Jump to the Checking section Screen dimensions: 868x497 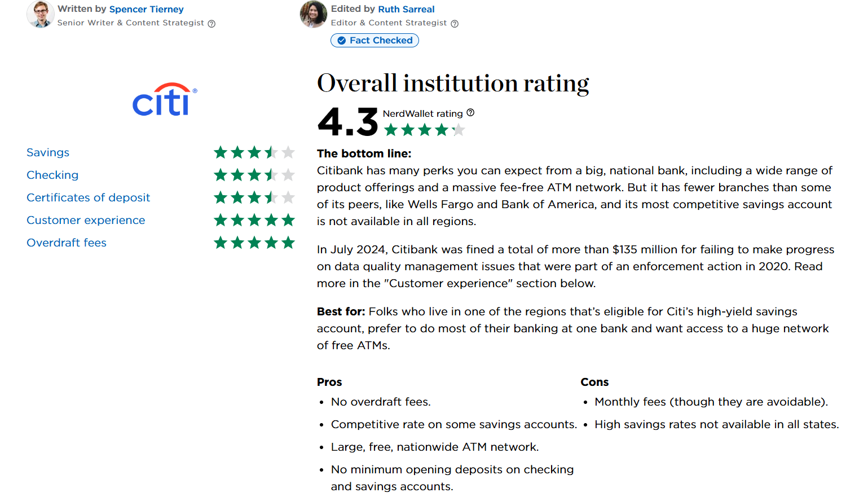(x=52, y=175)
